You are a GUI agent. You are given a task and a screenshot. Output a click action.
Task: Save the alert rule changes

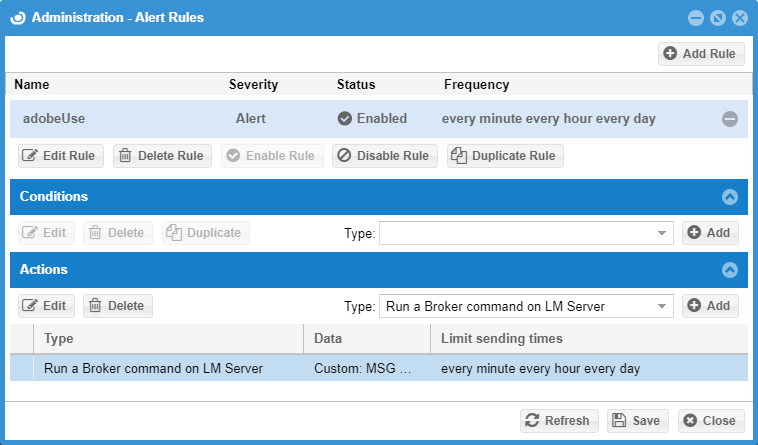pos(635,421)
